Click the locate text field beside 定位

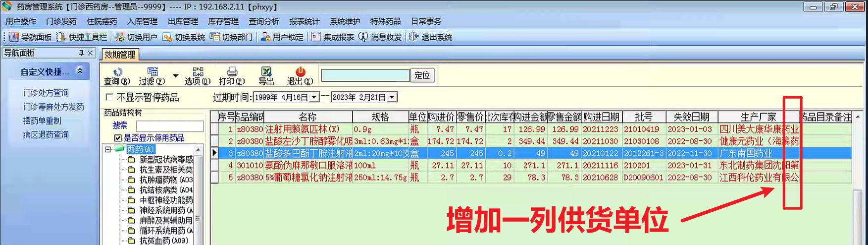click(365, 75)
